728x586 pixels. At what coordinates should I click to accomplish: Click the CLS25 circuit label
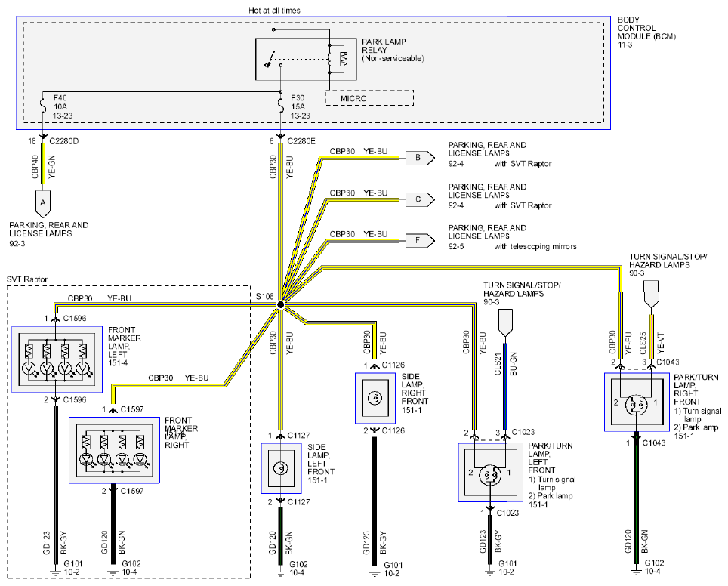pos(643,343)
